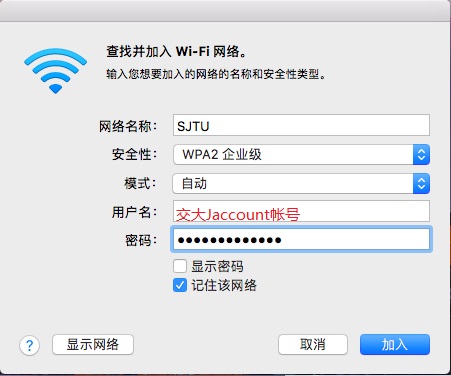
Task: Untick the 记住该网络 checkbox
Action: tap(180, 285)
